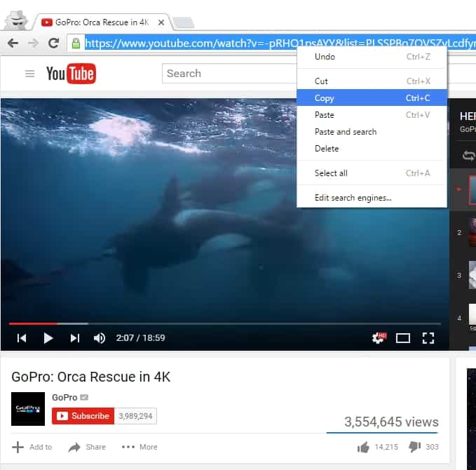
Task: Seek on the red video progress bar
Action: [x=33, y=323]
